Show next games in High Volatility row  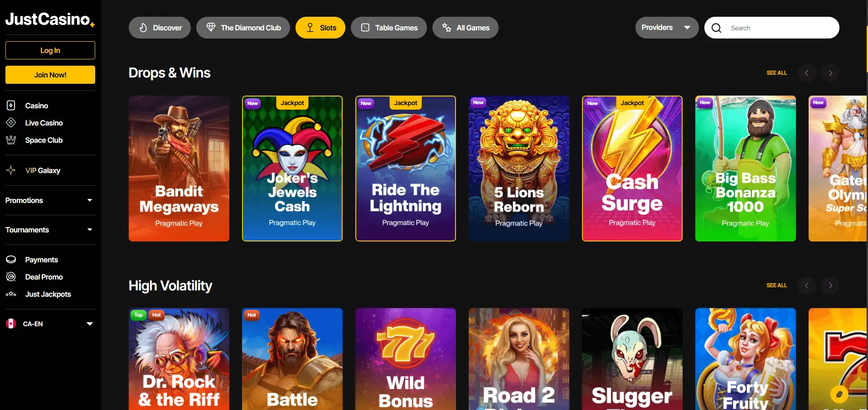click(x=830, y=285)
